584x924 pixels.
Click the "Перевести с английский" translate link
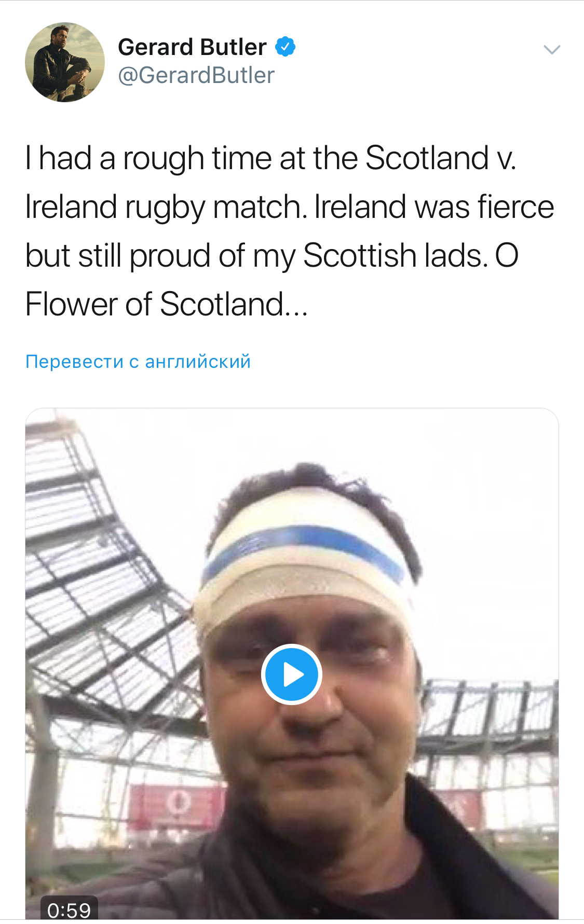[138, 362]
